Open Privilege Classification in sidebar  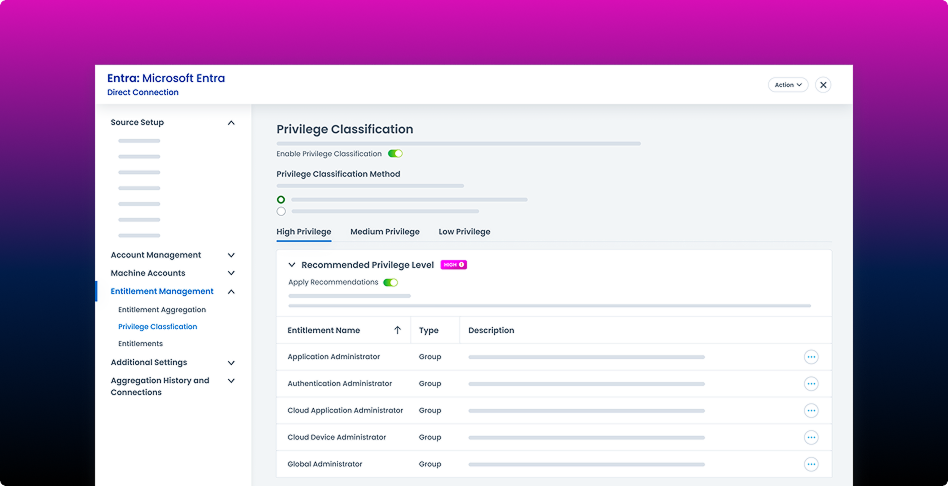(158, 326)
